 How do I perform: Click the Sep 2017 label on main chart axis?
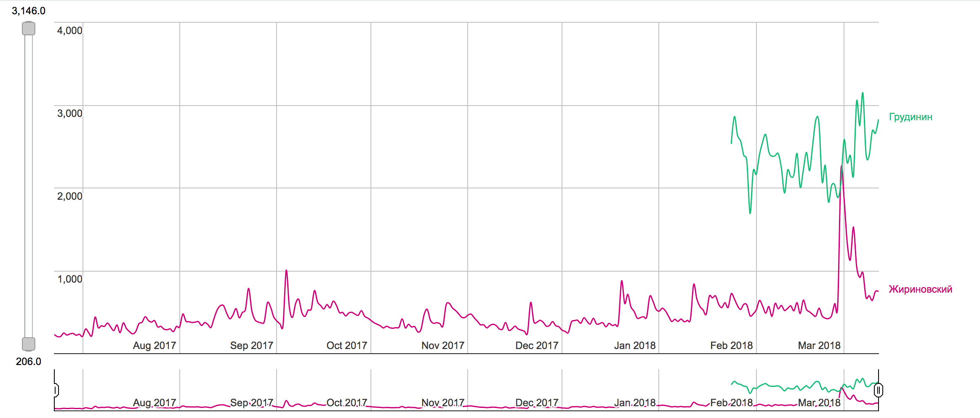252,346
